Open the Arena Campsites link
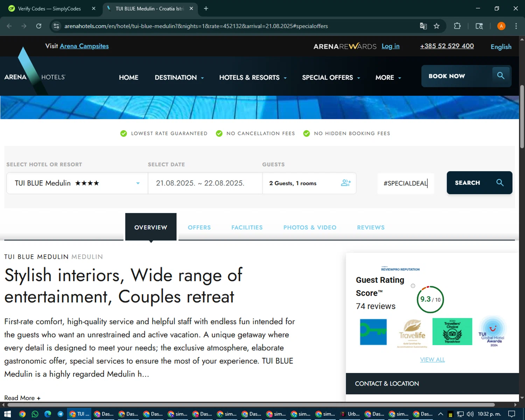 point(84,46)
